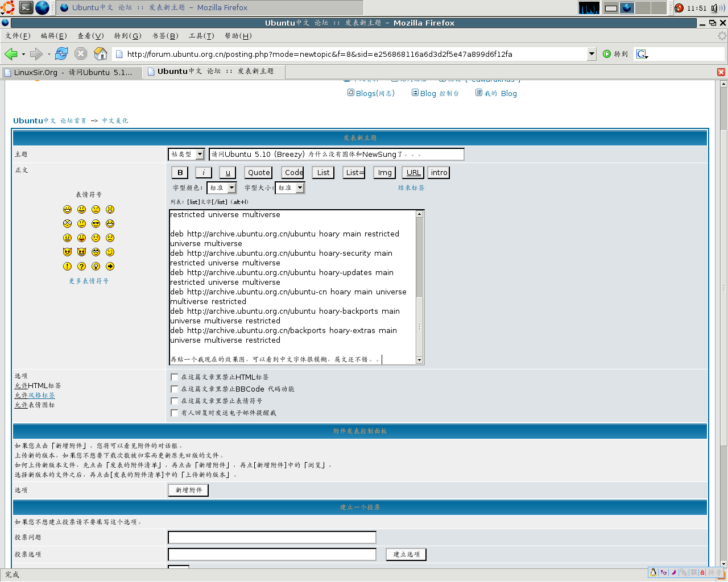The image size is (728, 582).
Task: Open Ubuntu logo applications menu
Action: (x=7, y=7)
